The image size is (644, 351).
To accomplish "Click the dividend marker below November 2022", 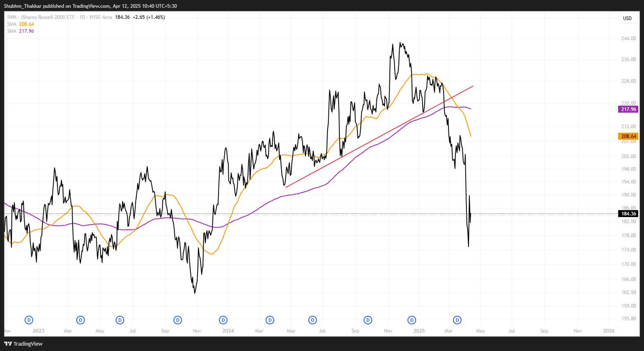I will tap(29, 320).
